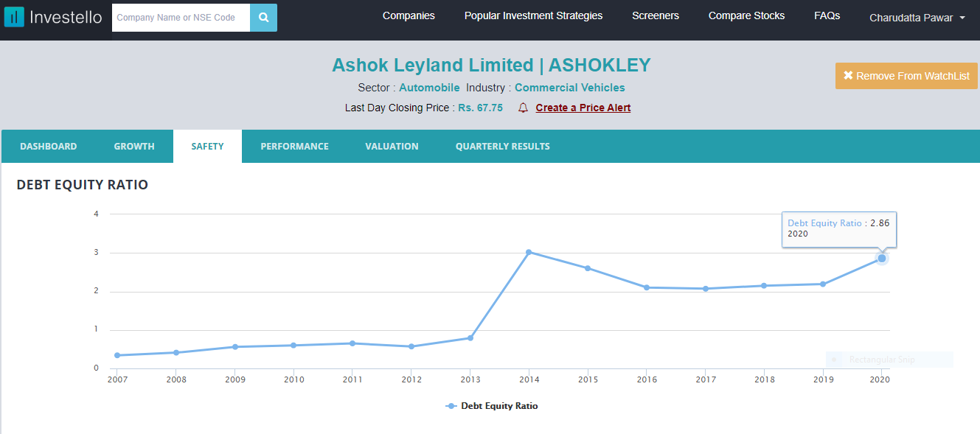The image size is (980, 434).
Task: Open the Compare Stocks page
Action: 746,16
